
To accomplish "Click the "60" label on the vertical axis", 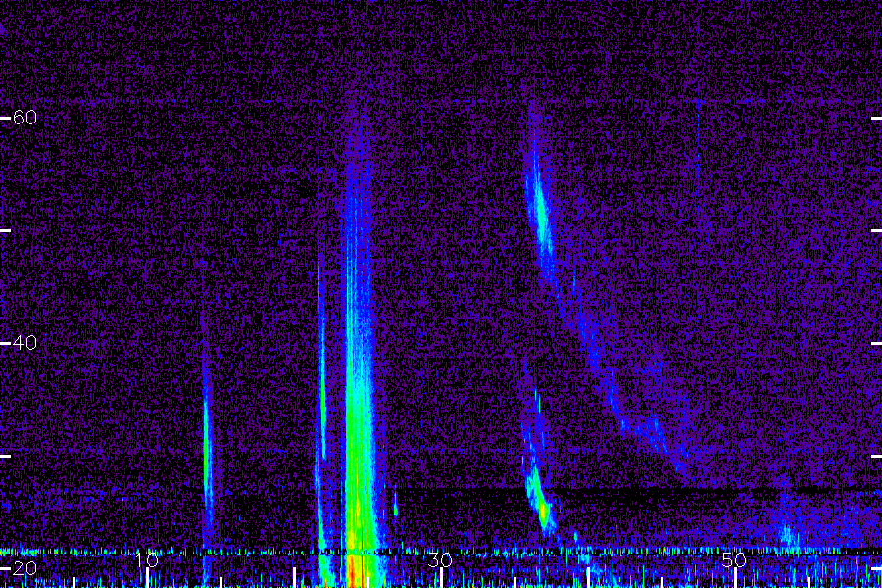I will click(x=24, y=117).
